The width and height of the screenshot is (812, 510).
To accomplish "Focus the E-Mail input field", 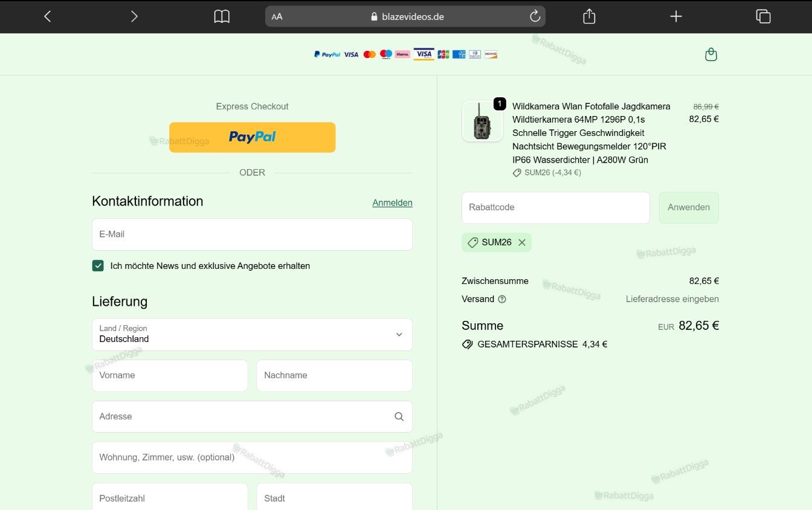I will (252, 234).
